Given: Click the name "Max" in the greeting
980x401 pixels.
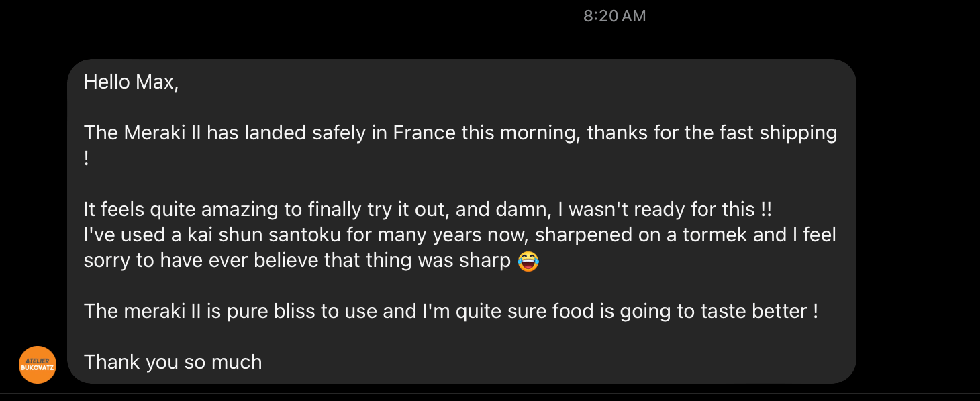Looking at the screenshot, I should tap(156, 82).
